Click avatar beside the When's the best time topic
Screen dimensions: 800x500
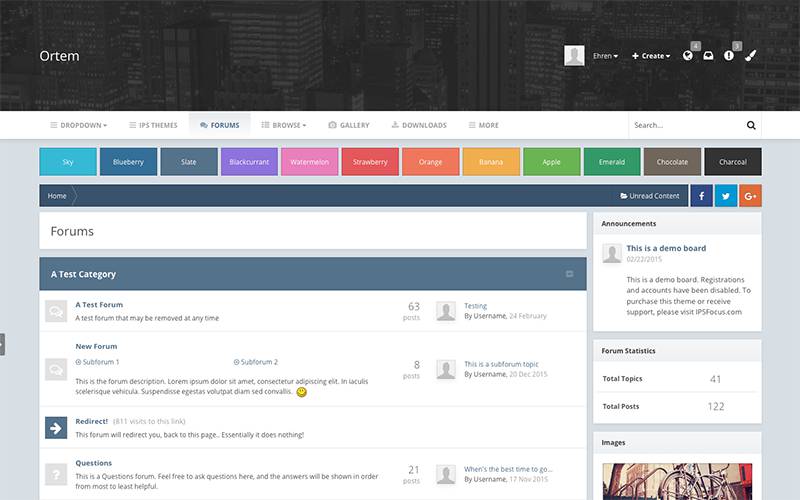pos(446,474)
